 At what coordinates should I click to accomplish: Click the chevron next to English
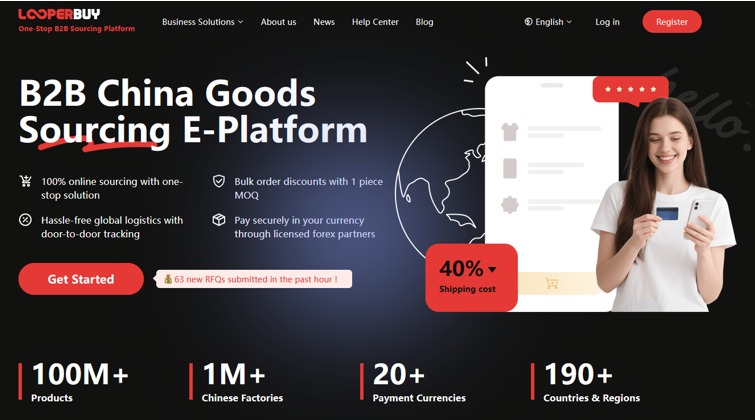(569, 22)
